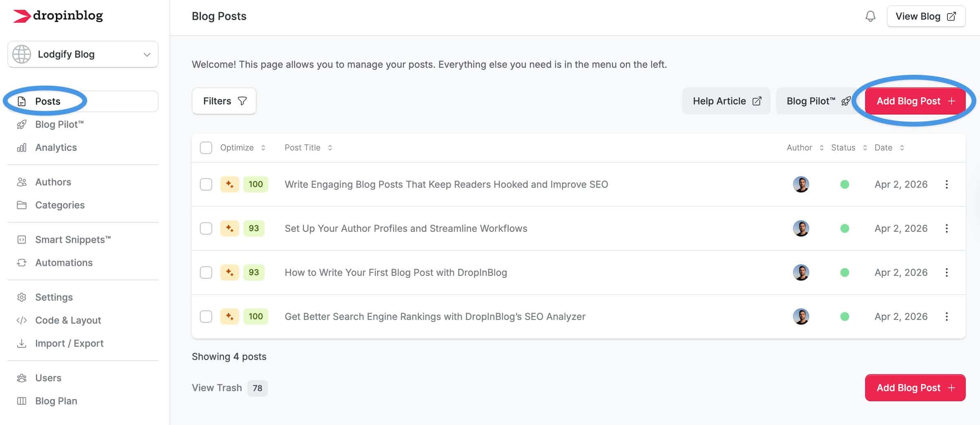Sort posts by Author column
980x425 pixels.
(805, 148)
